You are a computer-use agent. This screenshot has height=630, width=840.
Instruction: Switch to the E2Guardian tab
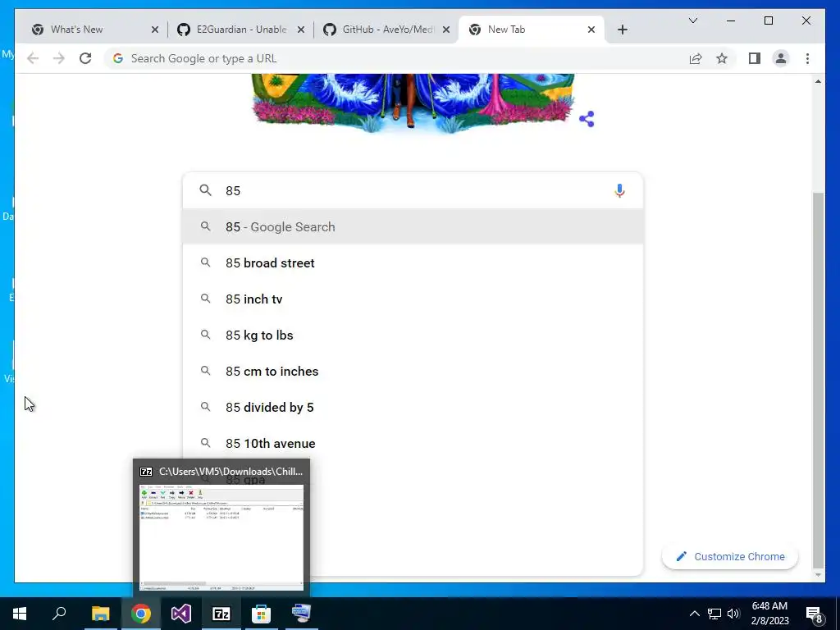(241, 30)
